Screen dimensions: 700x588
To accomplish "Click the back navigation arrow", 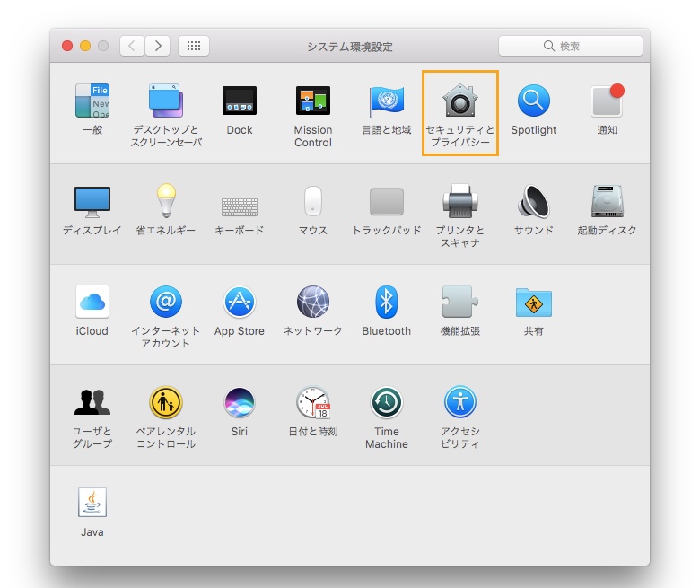I will [x=132, y=46].
